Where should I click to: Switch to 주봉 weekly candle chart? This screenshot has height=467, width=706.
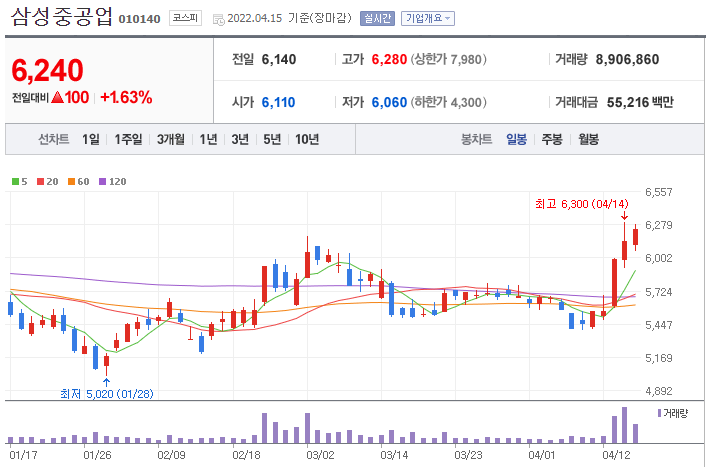pyautogui.click(x=552, y=140)
